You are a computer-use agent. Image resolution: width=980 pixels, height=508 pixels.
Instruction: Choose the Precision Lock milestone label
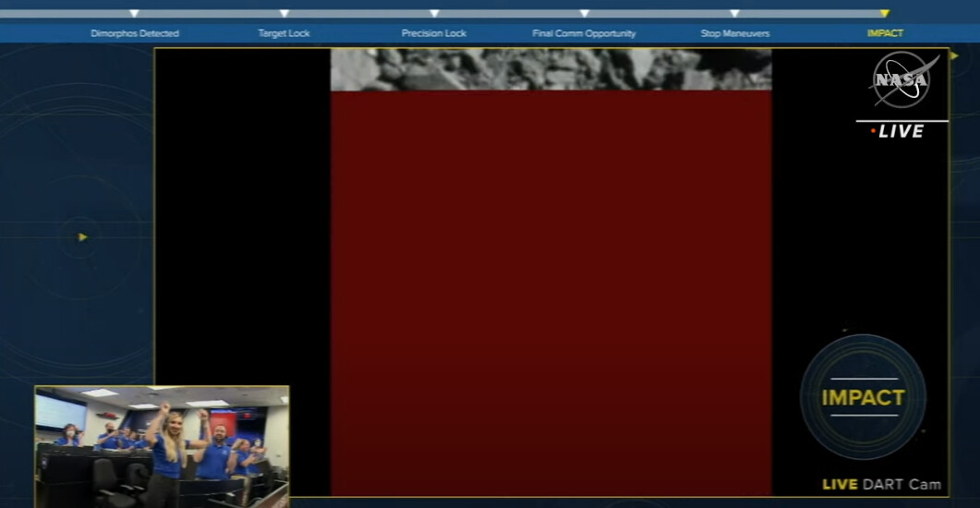click(x=434, y=33)
